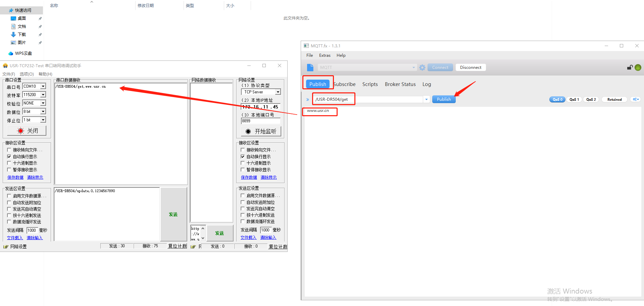Click the double-chevron icon beside topic field
Viewport: 644px width, 306px height.
(x=307, y=99)
